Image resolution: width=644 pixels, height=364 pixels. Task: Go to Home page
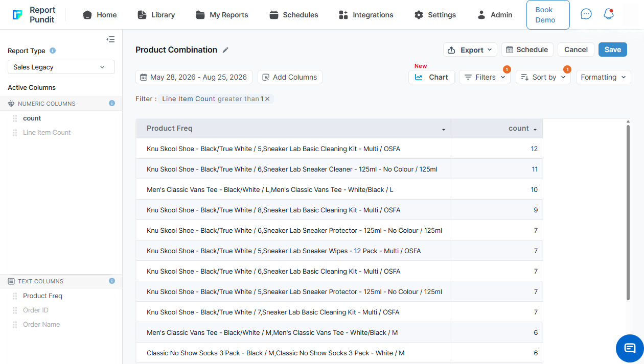point(100,15)
